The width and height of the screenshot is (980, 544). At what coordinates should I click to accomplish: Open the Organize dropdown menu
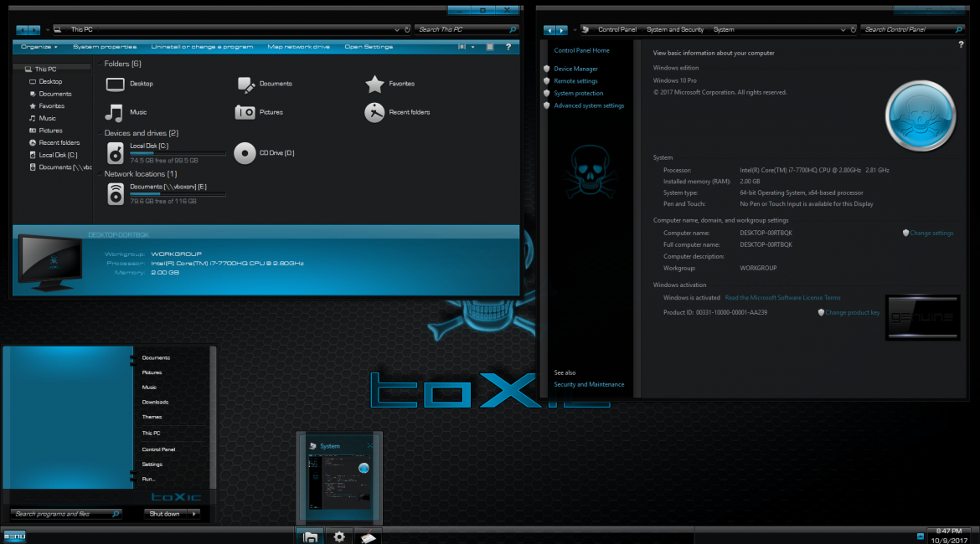coord(39,47)
